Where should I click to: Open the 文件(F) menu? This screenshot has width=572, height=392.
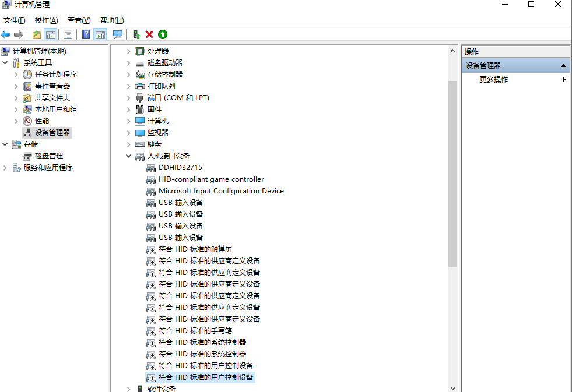15,20
